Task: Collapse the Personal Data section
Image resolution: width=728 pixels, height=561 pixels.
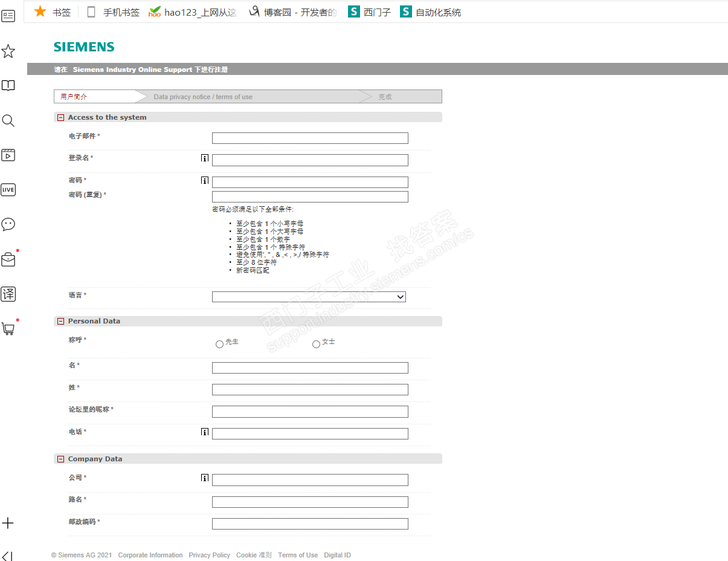Action: (60, 322)
